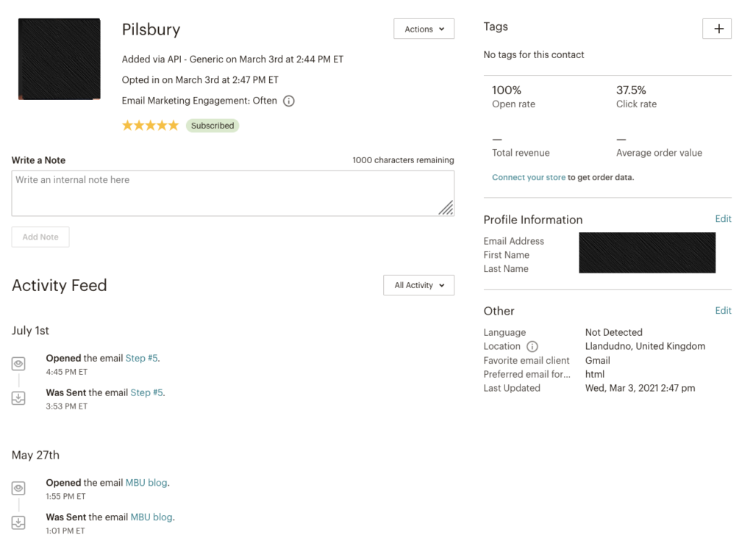The width and height of the screenshot is (753, 560).
Task: Open Step #5 link in Opened entry
Action: [141, 359]
